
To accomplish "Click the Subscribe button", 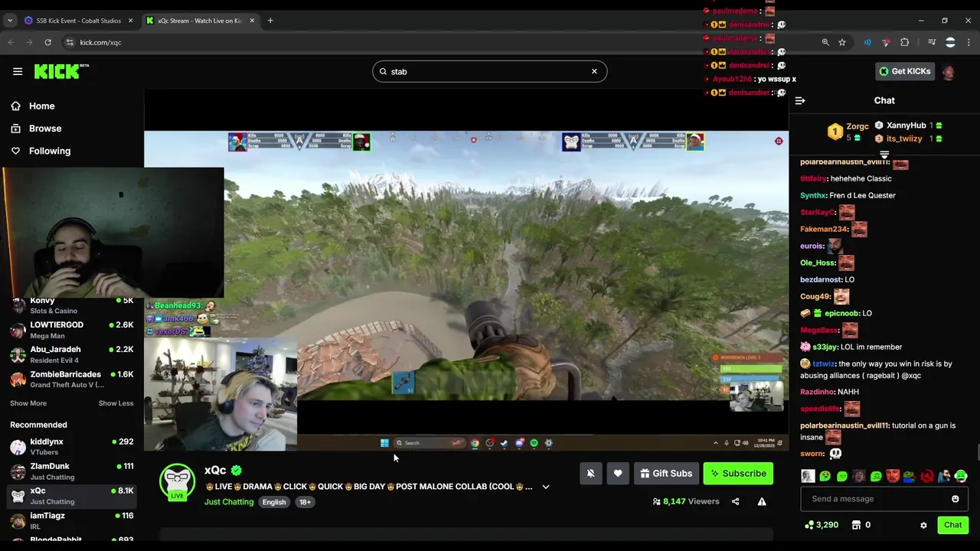I will click(x=738, y=474).
